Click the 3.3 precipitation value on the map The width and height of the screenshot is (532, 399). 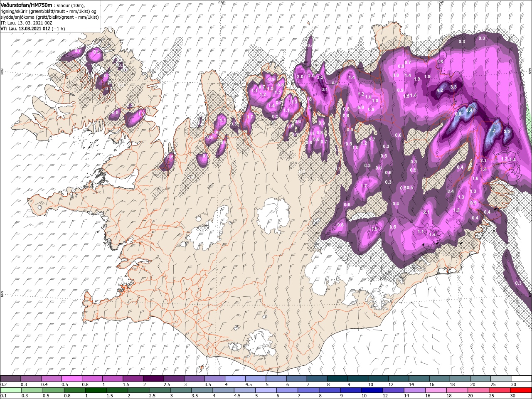pyautogui.click(x=453, y=87)
